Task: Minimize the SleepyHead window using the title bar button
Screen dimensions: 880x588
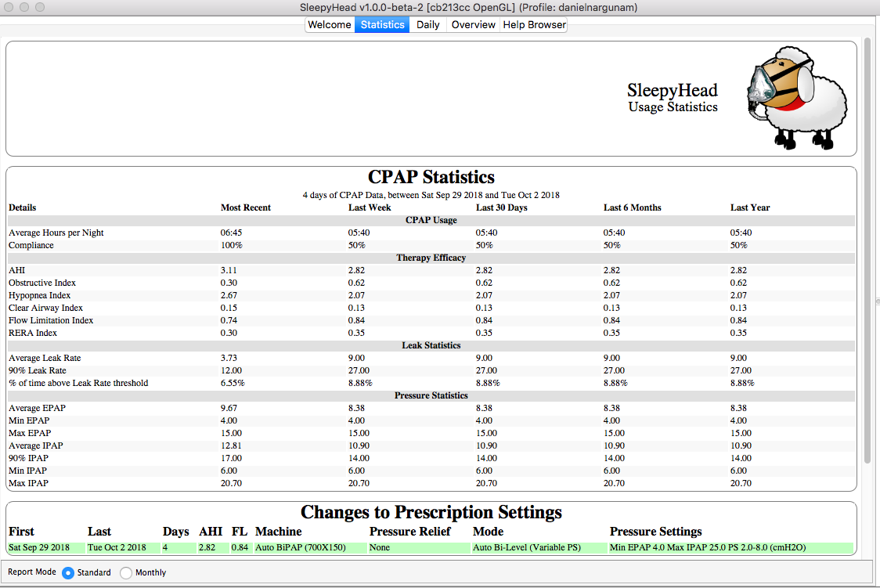Action: click(24, 7)
